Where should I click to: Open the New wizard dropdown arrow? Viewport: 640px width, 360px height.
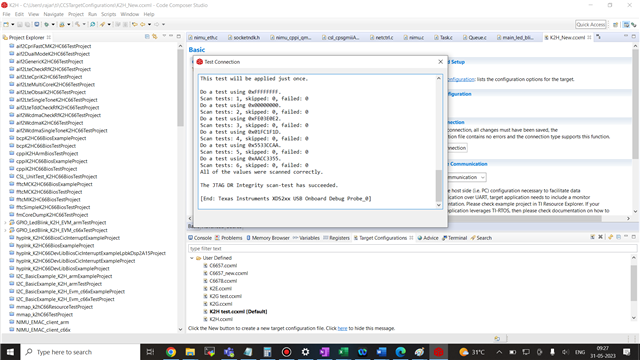point(13,24)
